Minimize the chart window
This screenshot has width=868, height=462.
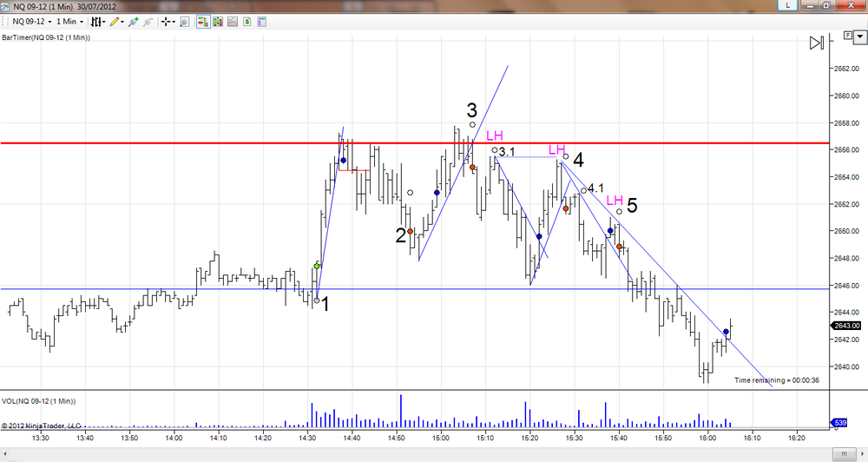(811, 5)
